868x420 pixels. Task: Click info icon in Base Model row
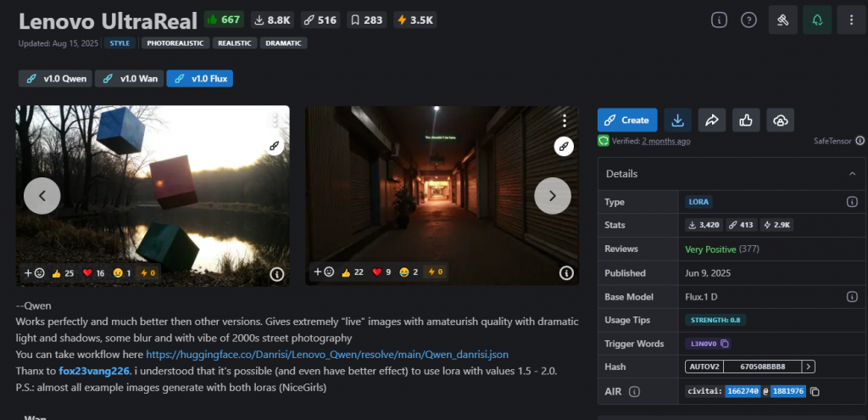coord(852,297)
